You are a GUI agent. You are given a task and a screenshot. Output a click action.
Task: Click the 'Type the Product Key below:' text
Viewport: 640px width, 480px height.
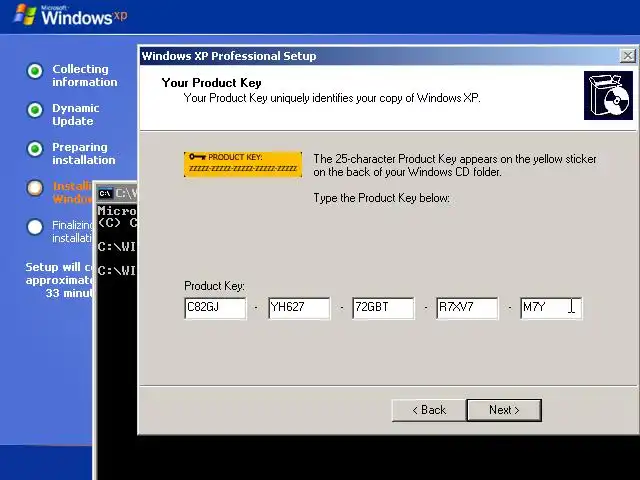[x=382, y=198]
